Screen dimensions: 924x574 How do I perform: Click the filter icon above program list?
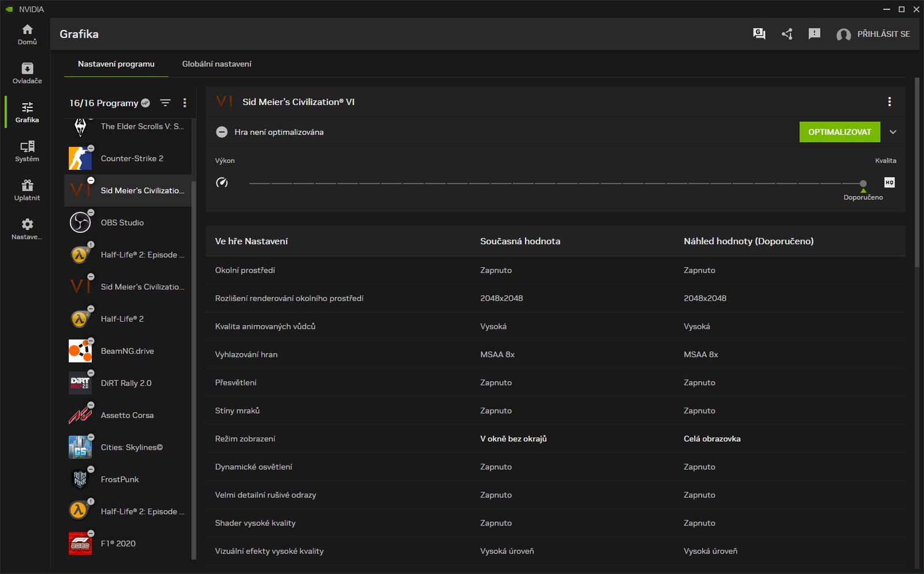point(165,103)
